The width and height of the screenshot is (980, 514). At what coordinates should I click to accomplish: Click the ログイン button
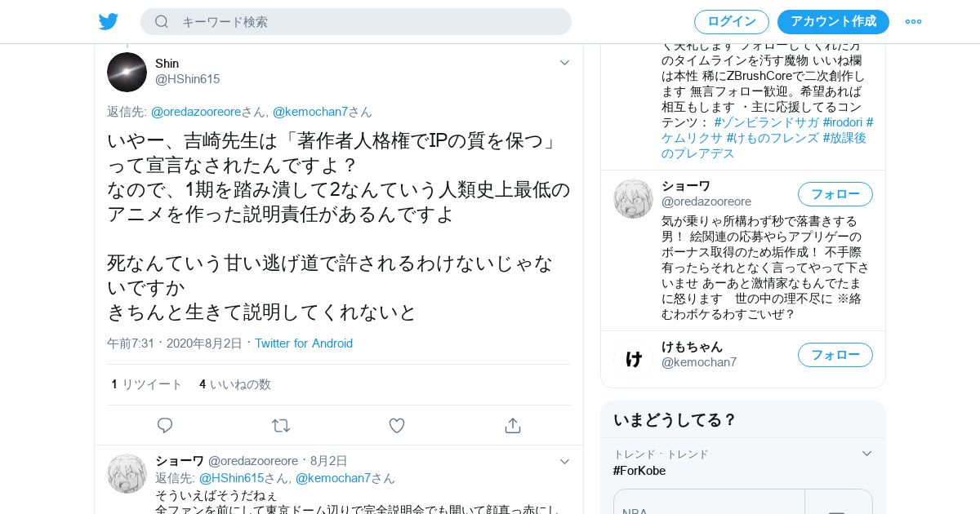732,22
